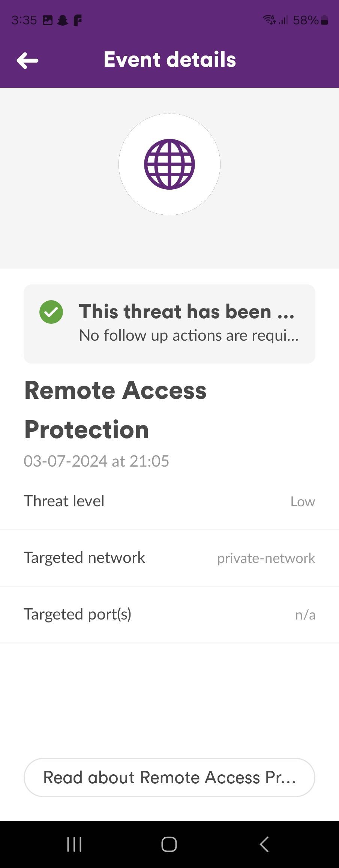Tap the Snapchat notification icon

click(x=63, y=20)
